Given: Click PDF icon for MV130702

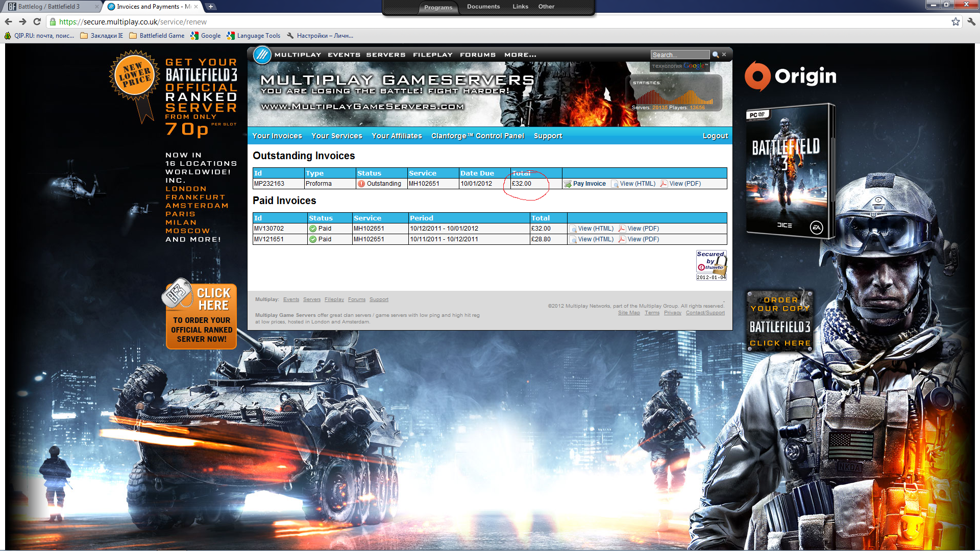Looking at the screenshot, I should point(622,229).
